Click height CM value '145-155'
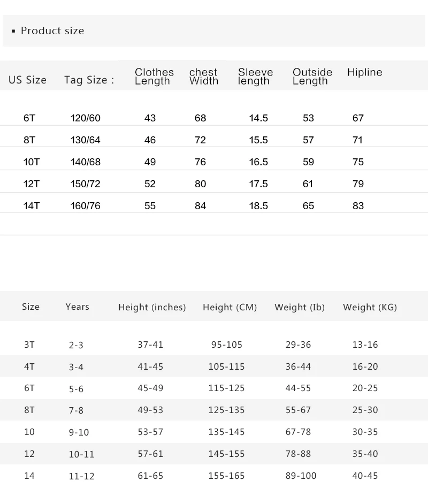428x504 pixels. (226, 454)
